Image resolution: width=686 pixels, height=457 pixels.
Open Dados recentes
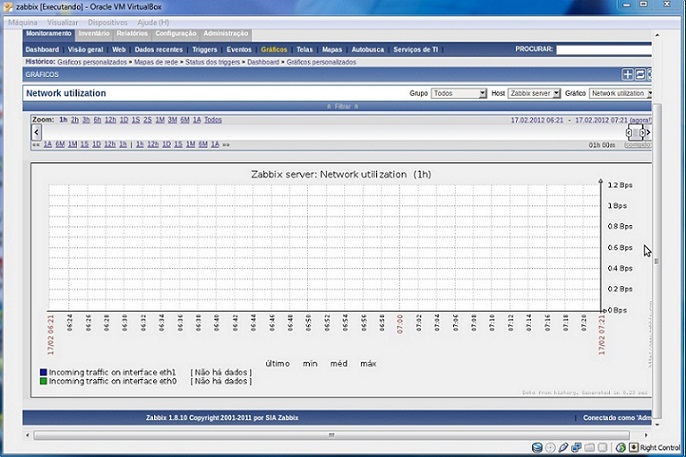[x=158, y=50]
